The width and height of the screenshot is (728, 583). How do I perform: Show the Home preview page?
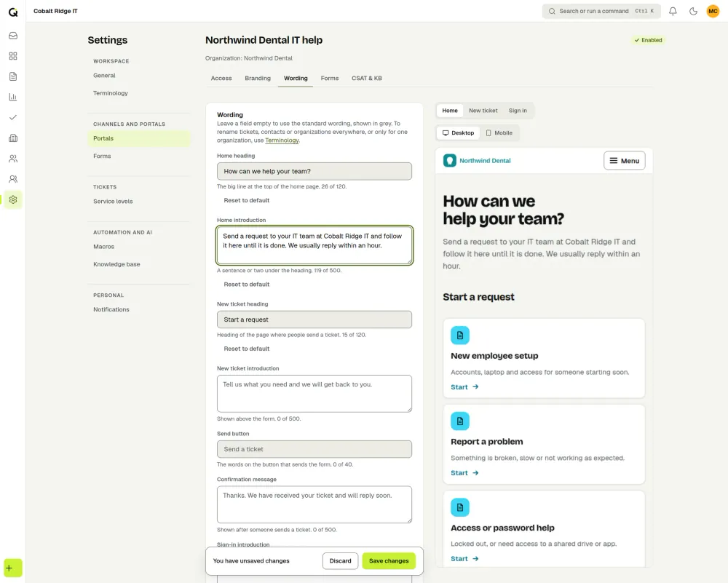tap(449, 111)
